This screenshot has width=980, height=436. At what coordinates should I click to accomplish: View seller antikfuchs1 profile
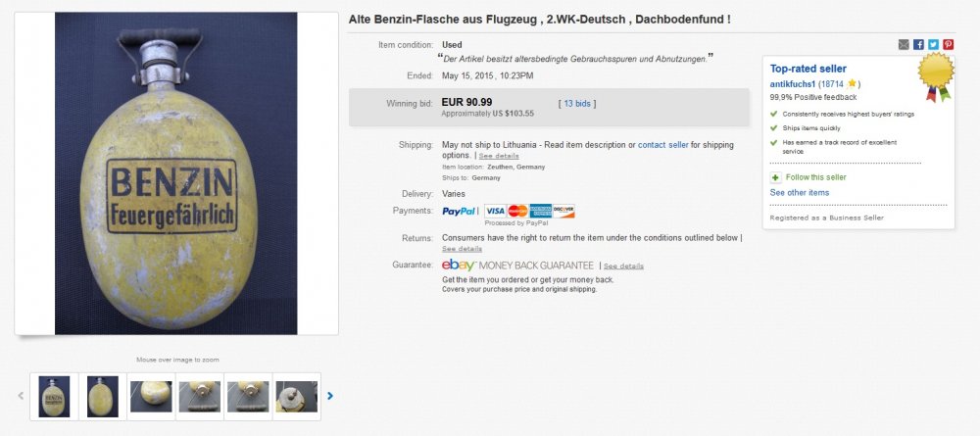792,84
